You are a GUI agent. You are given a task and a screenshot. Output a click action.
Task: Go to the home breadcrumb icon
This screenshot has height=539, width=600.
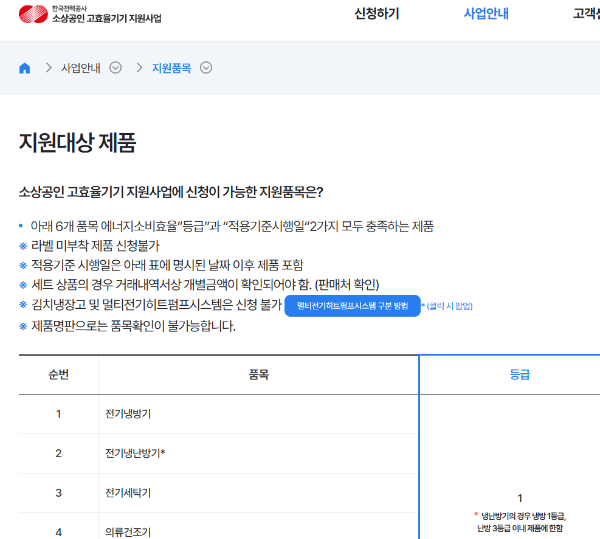coord(24,68)
